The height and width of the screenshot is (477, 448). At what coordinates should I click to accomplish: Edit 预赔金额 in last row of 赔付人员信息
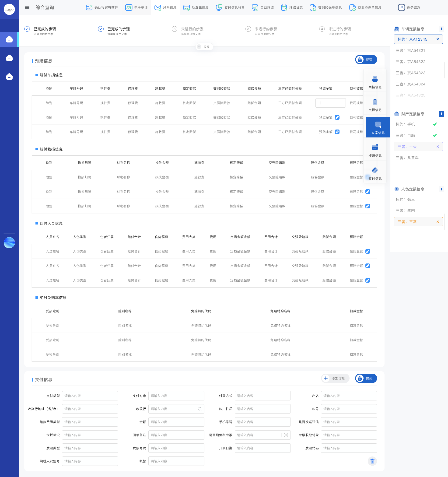(367, 280)
